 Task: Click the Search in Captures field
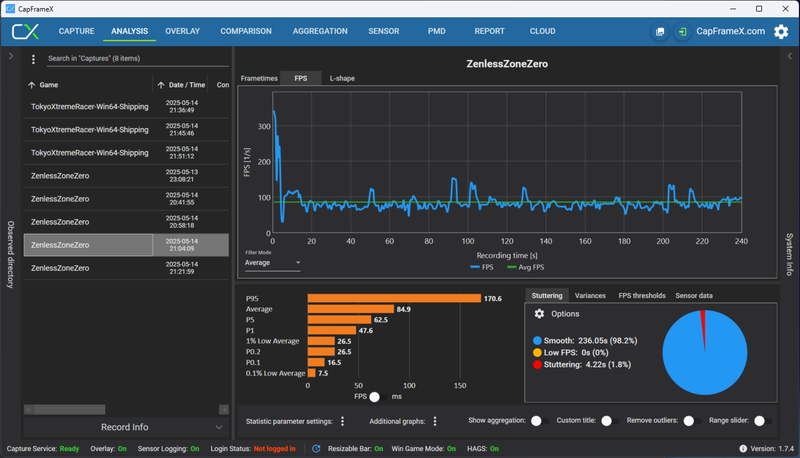pyautogui.click(x=137, y=58)
